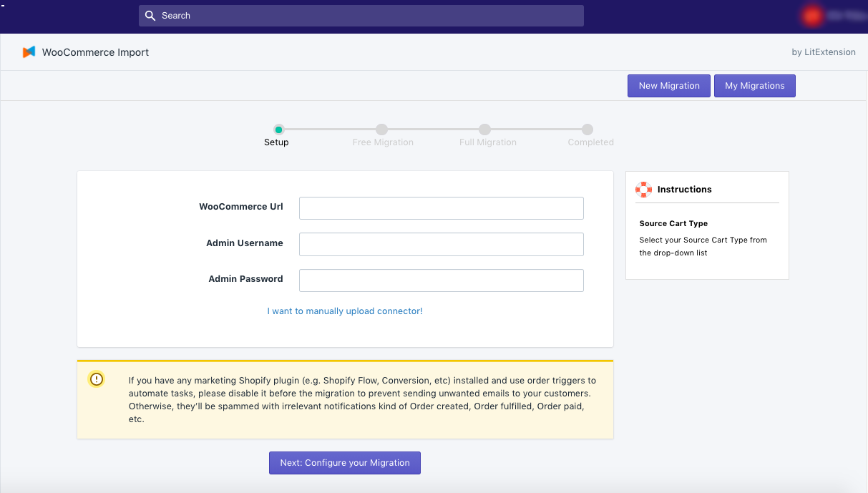Click the New Migration button

669,86
